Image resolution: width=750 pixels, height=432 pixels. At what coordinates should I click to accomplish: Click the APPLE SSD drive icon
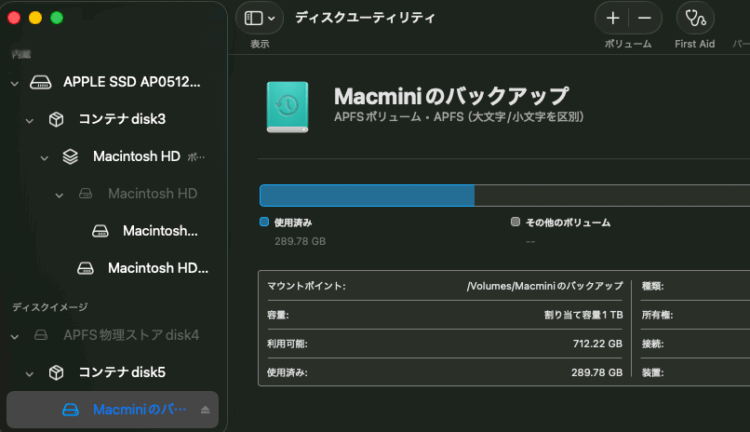[x=41, y=82]
